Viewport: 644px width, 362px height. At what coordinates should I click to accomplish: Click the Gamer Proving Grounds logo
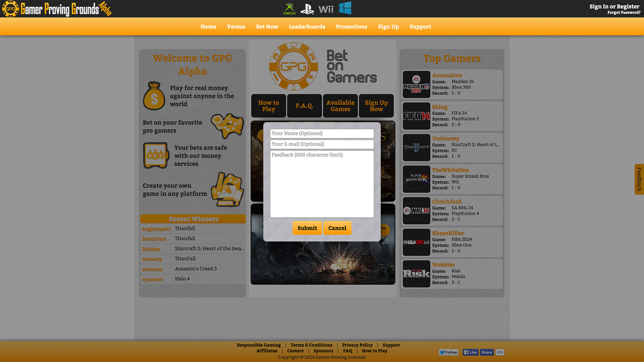(57, 9)
